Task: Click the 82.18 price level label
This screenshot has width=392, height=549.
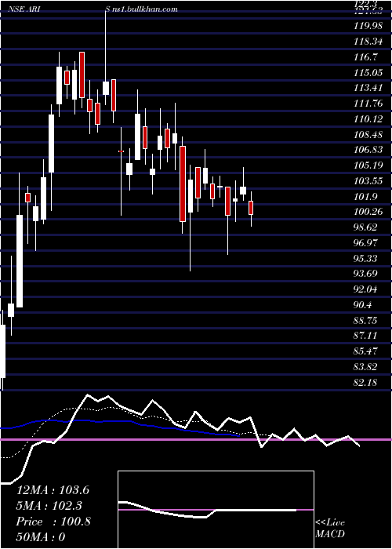Action: click(366, 382)
